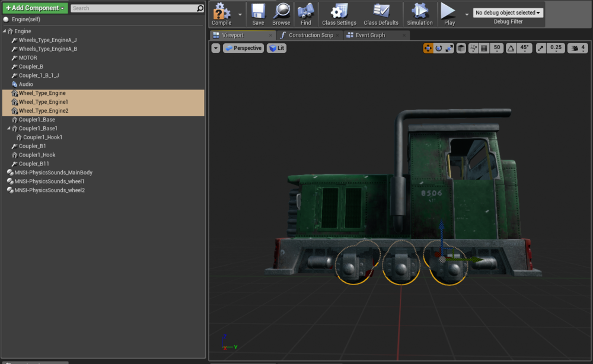Open Browse in the toolbar
The image size is (593, 364).
pyautogui.click(x=281, y=11)
